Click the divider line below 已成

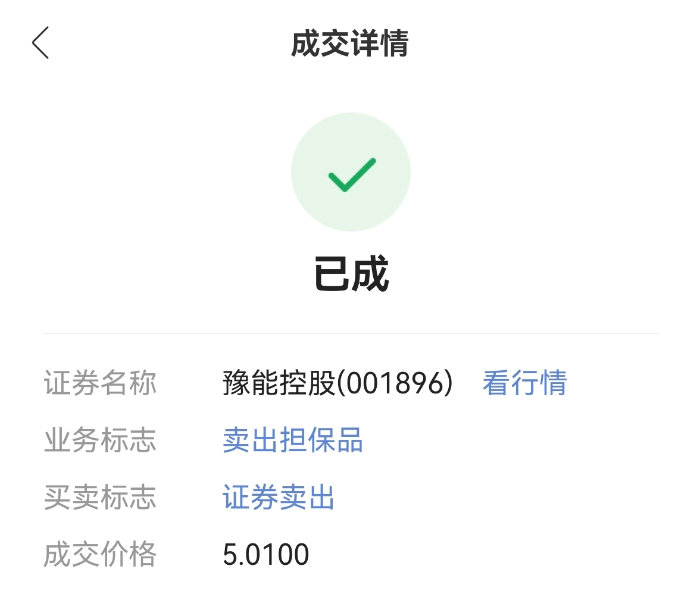(x=350, y=334)
